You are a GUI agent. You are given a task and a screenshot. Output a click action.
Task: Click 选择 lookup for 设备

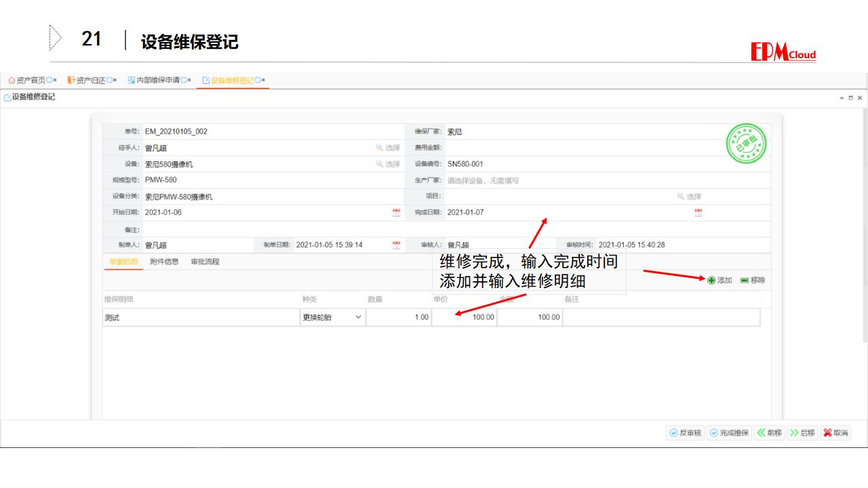click(x=389, y=164)
